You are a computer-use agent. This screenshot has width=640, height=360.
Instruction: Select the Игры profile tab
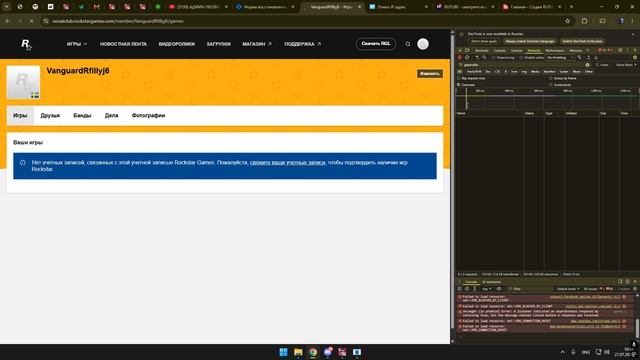tap(20, 116)
